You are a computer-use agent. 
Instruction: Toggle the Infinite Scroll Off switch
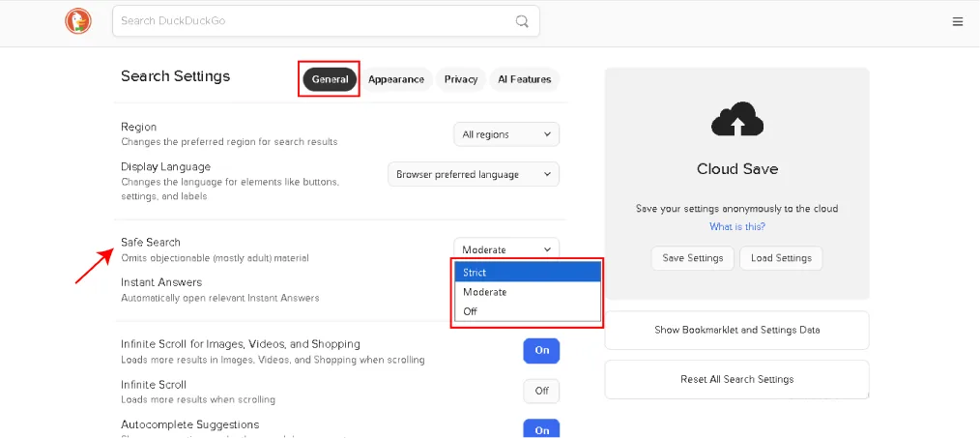(541, 391)
